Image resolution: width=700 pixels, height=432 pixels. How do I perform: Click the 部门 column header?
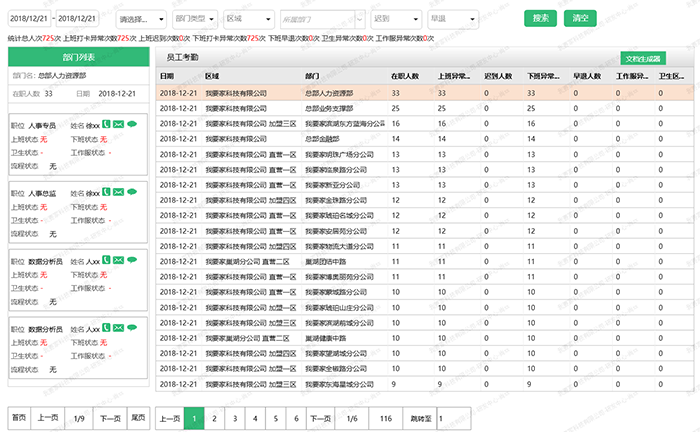tap(312, 76)
